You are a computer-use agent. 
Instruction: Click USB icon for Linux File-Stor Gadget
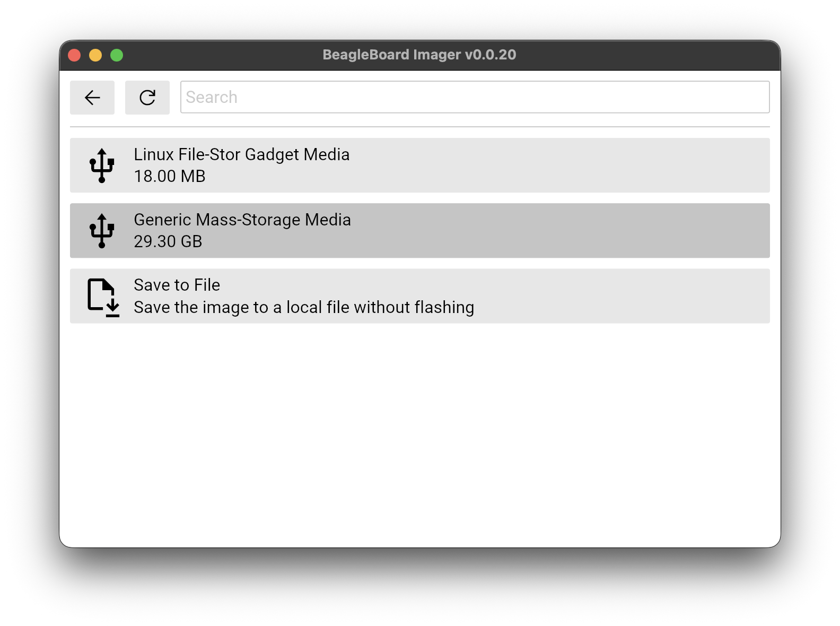tap(102, 166)
